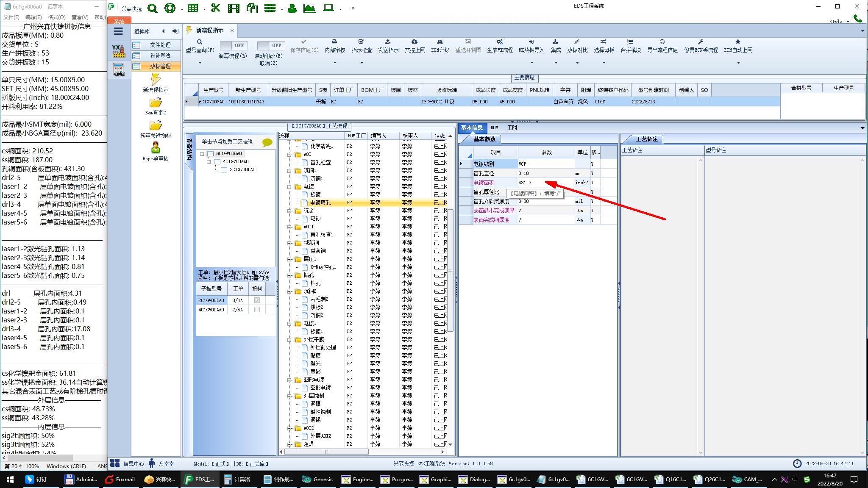Image resolution: width=868 pixels, height=488 pixels.
Task: Click the 文控上网 cloud icon
Action: pos(415,42)
